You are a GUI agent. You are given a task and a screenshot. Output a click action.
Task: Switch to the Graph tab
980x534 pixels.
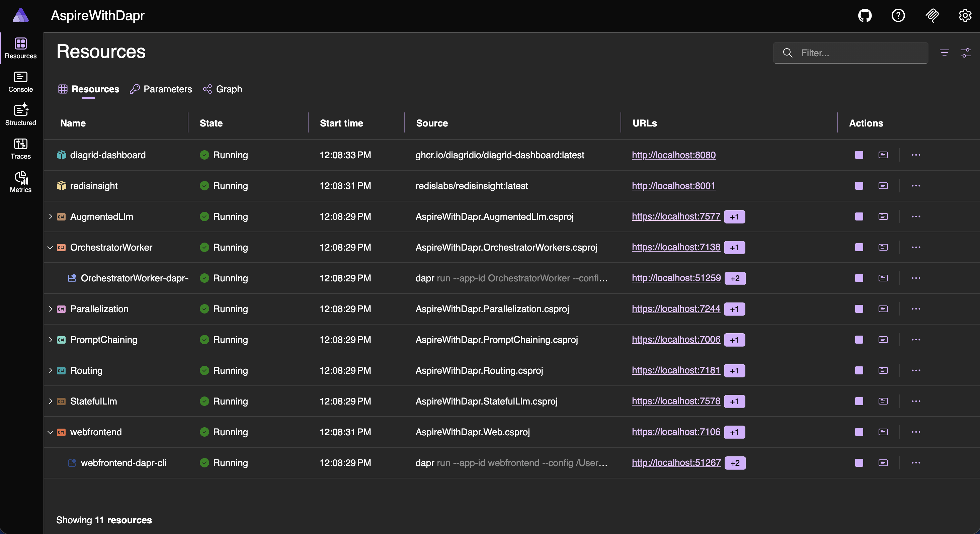tap(223, 89)
